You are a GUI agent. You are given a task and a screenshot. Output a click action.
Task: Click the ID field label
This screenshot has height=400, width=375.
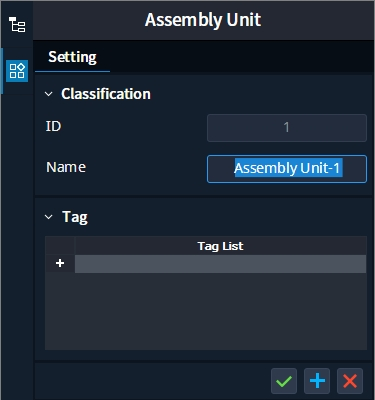pos(53,126)
